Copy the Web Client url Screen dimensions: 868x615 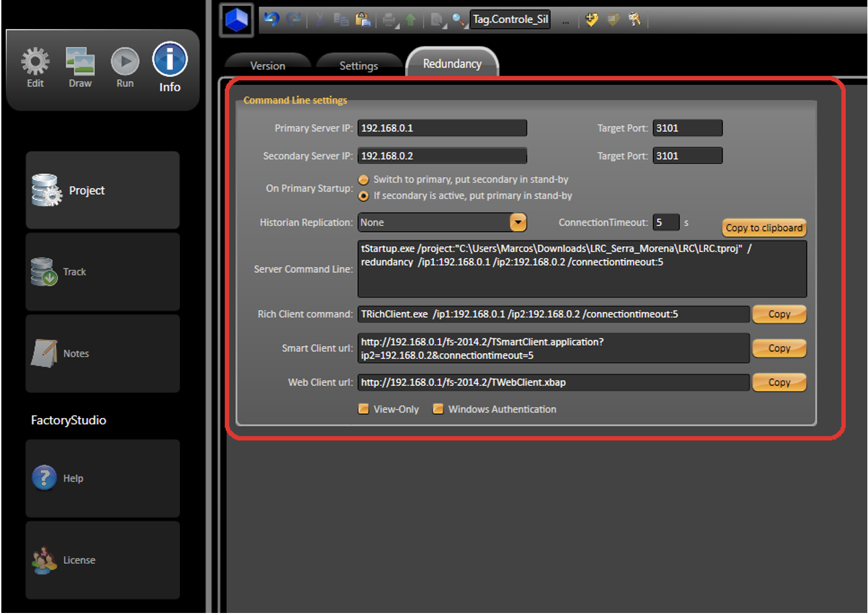(779, 382)
